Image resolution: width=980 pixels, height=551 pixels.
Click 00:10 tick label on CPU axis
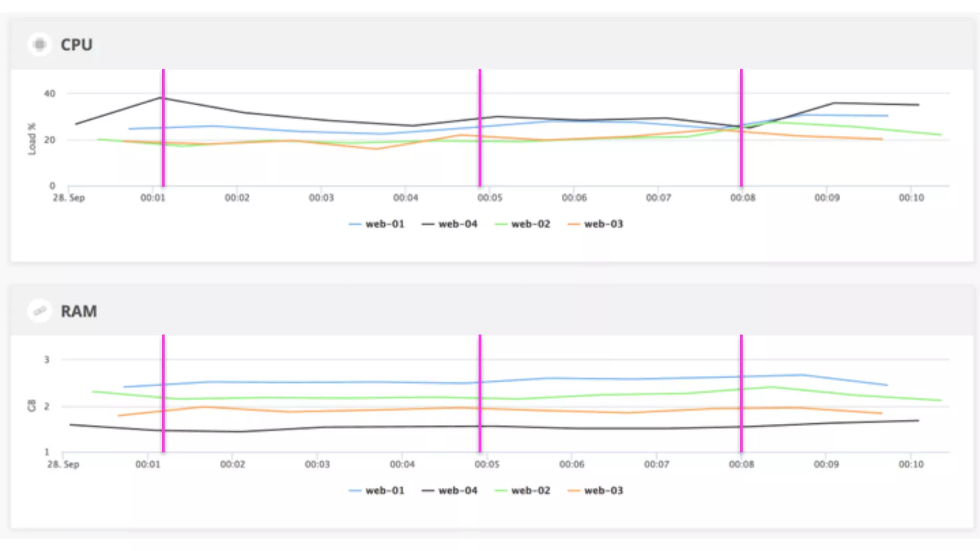911,198
